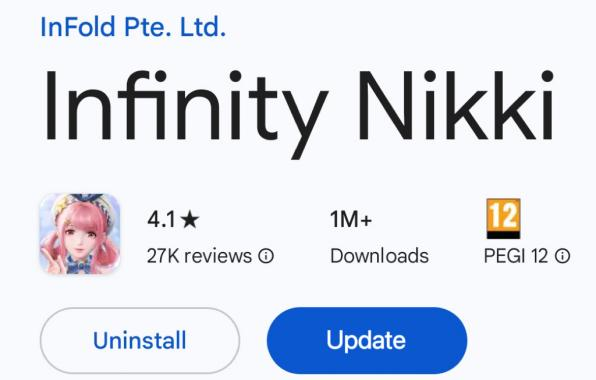This screenshot has width=596, height=380.
Task: Click the blue Update button
Action: pos(367,340)
